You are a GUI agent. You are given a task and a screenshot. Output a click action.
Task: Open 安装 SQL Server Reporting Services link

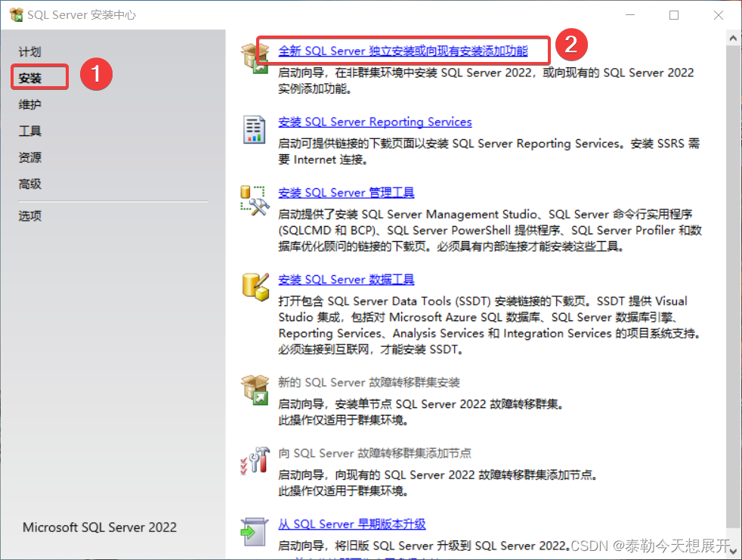pos(375,122)
